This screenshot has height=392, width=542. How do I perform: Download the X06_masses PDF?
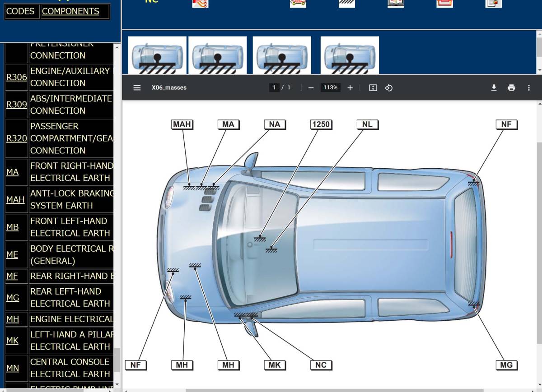click(494, 88)
